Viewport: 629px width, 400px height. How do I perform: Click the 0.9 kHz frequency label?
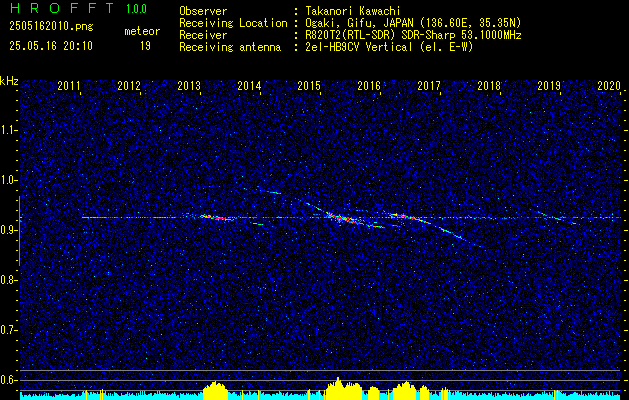(8, 230)
